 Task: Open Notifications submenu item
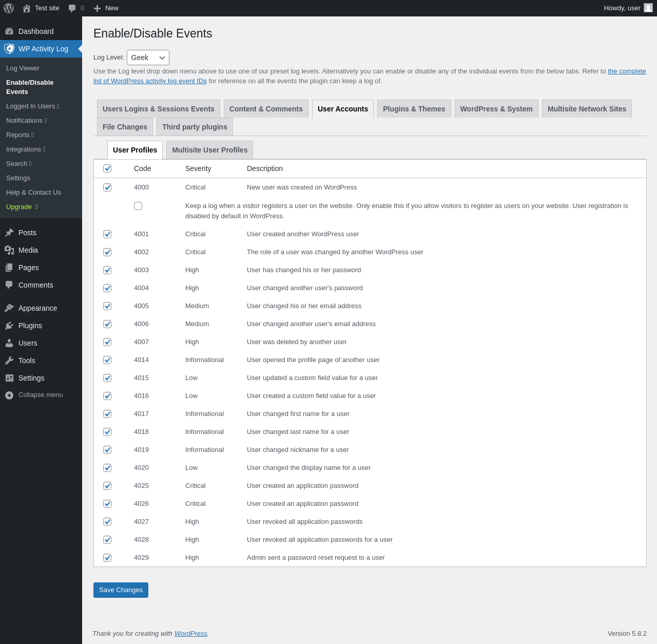coord(26,121)
